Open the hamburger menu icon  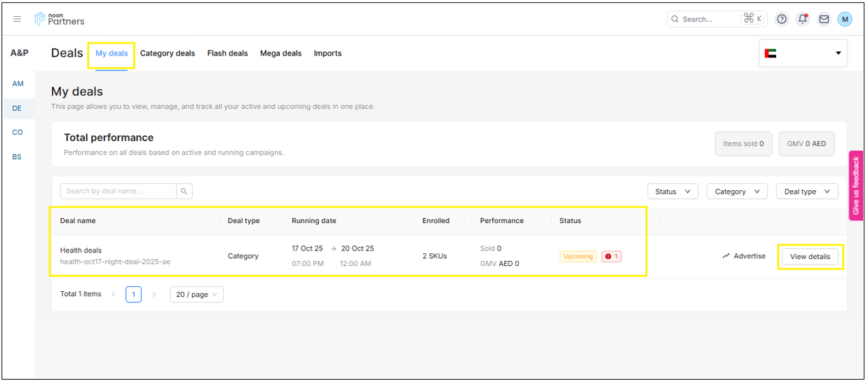(18, 19)
